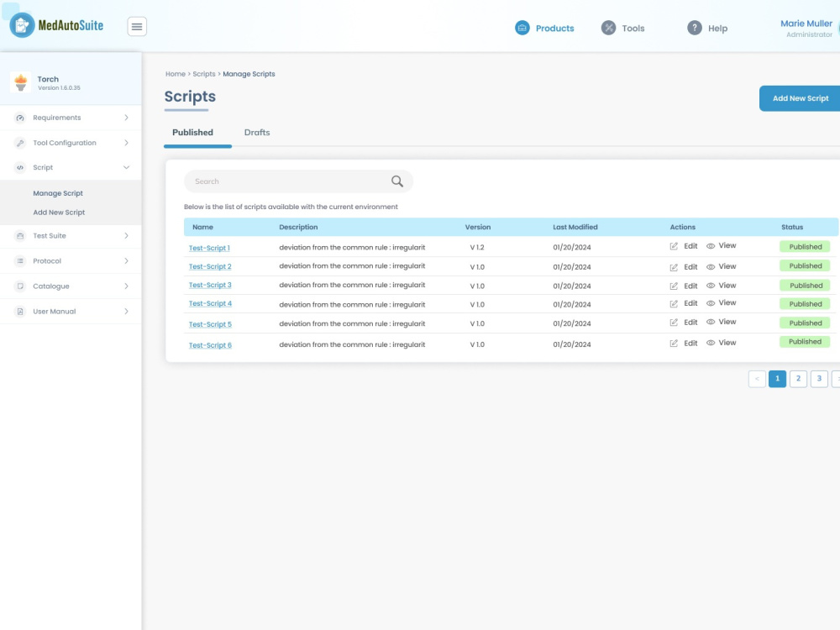This screenshot has height=630, width=840.
Task: Open Add New Script sidebar item
Action: pyautogui.click(x=59, y=213)
